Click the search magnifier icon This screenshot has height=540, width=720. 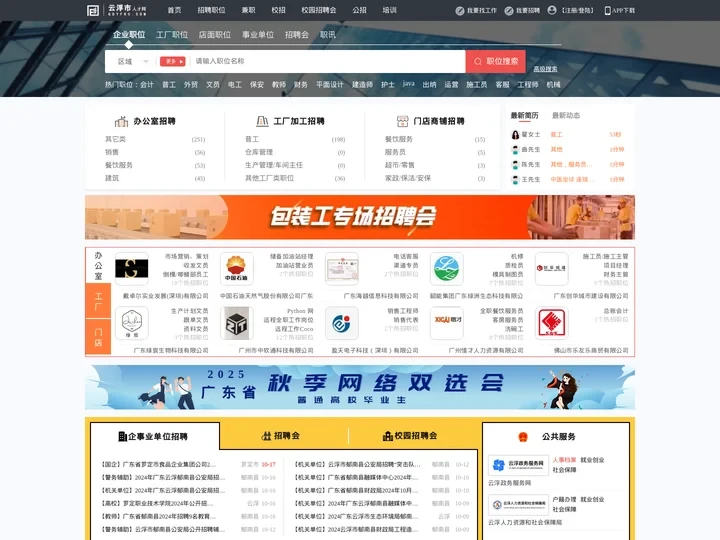pyautogui.click(x=478, y=62)
